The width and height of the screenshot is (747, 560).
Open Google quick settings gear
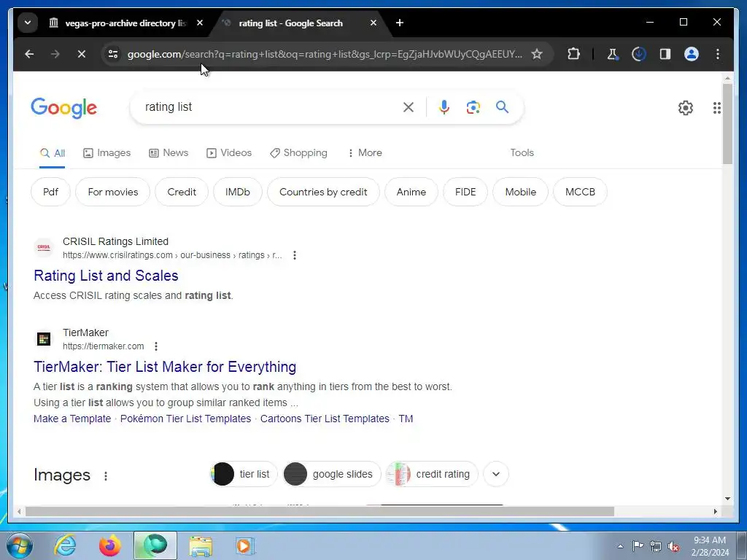point(686,108)
